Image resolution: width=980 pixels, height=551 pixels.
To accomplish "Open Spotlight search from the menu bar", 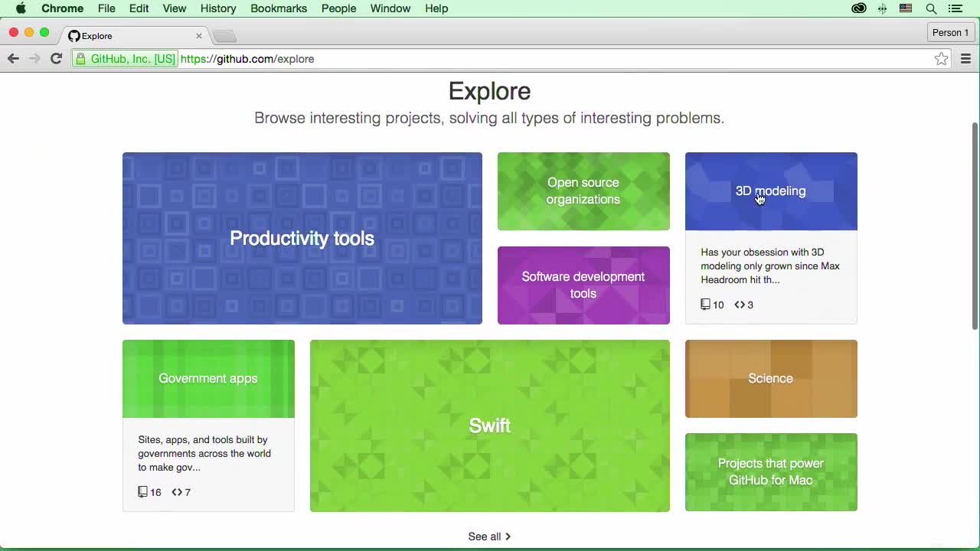I will pyautogui.click(x=931, y=8).
